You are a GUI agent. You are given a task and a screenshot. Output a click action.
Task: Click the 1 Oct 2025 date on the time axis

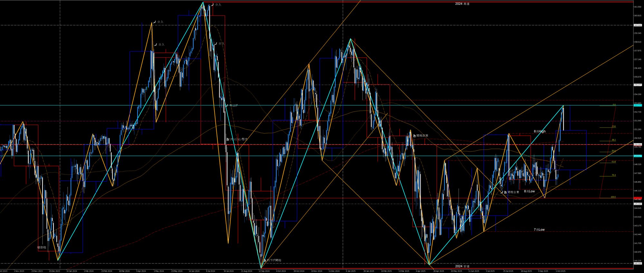[560, 271]
